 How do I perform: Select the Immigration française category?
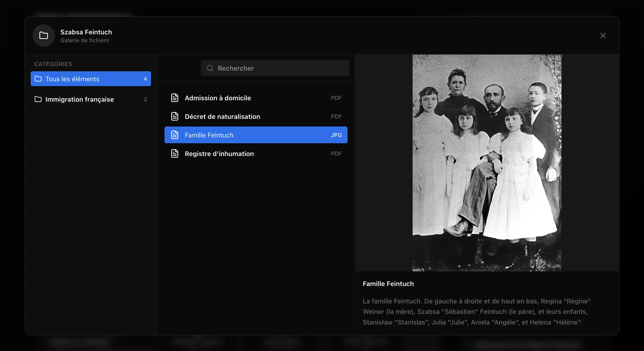(79, 99)
